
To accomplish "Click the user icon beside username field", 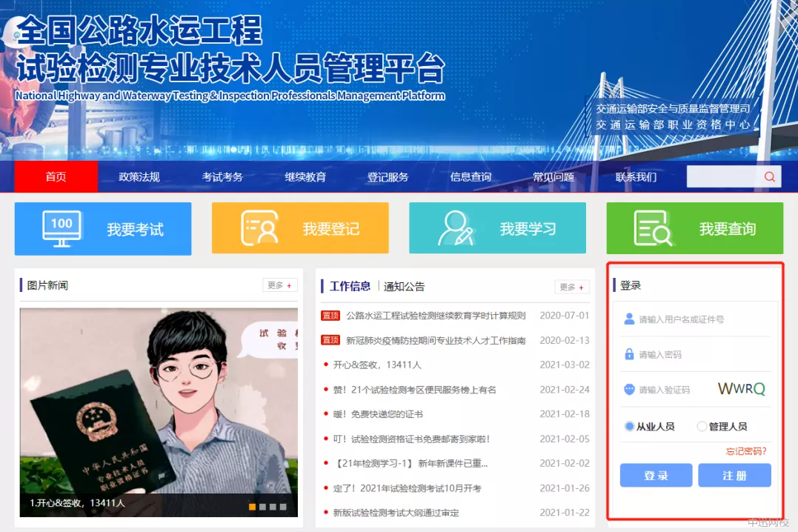I will pyautogui.click(x=629, y=319).
